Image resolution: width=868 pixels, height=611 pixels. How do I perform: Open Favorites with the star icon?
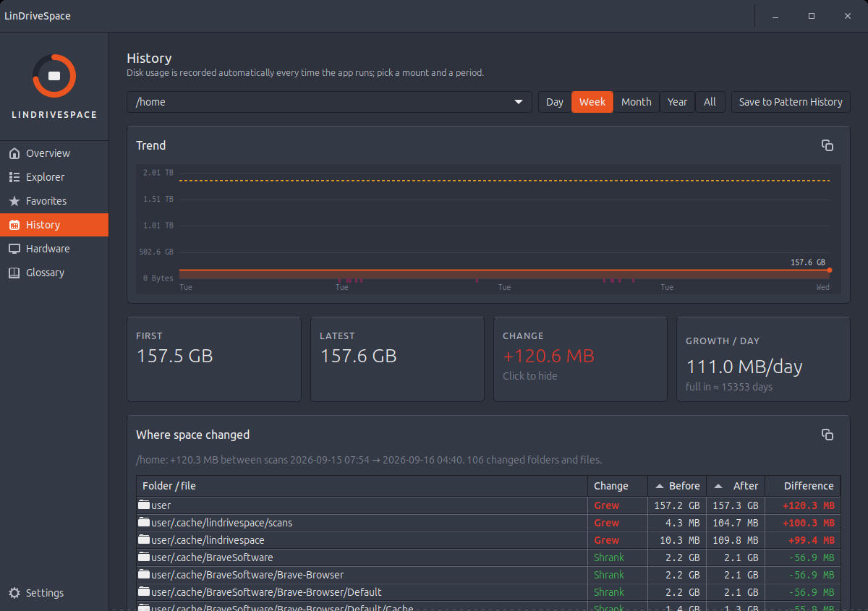pyautogui.click(x=14, y=201)
